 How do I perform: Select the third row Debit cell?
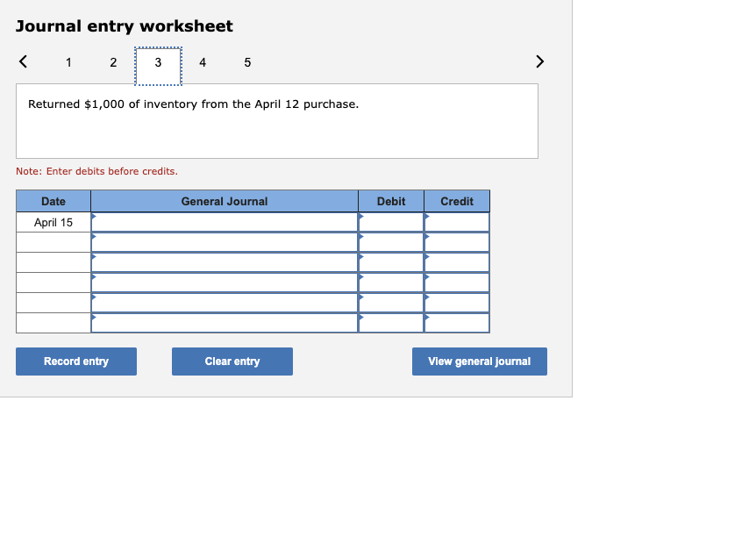pos(391,263)
